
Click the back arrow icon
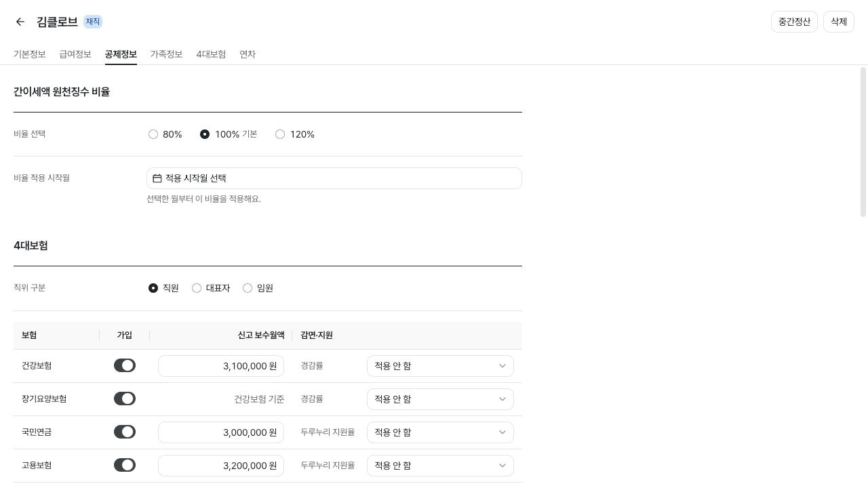point(20,22)
